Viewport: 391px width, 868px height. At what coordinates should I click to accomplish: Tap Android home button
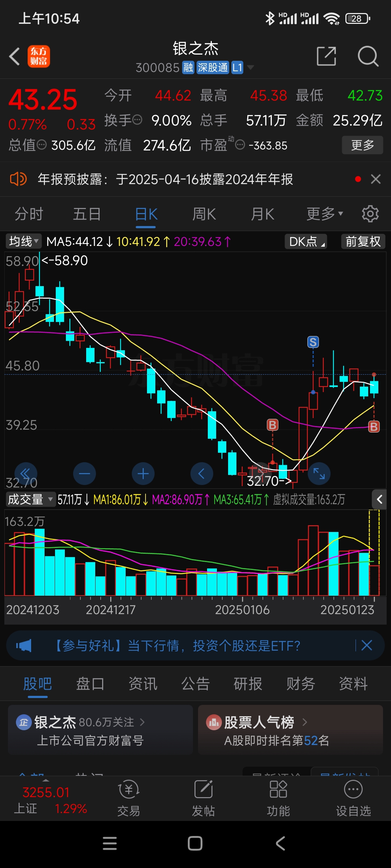coord(195,843)
